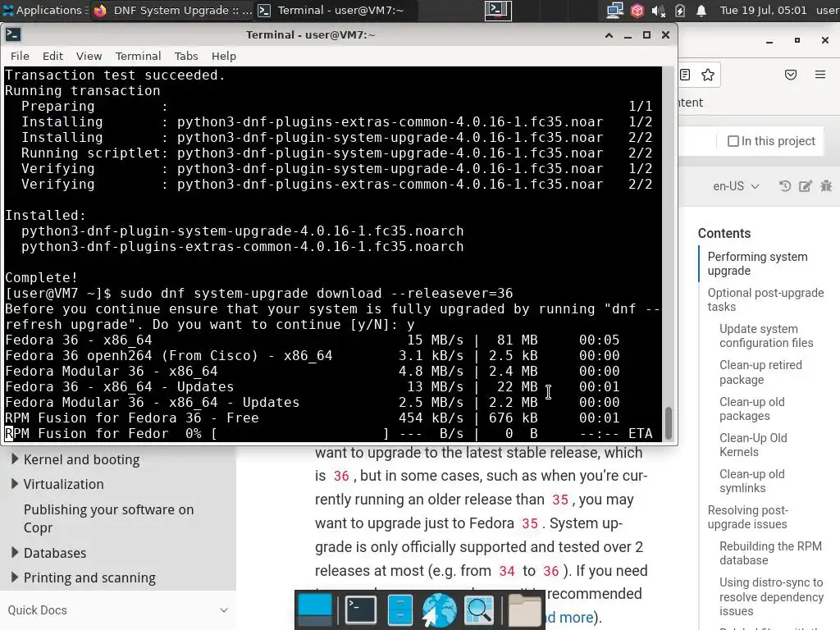Click the muted volume tray icon
840x630 pixels.
pyautogui.click(x=659, y=10)
